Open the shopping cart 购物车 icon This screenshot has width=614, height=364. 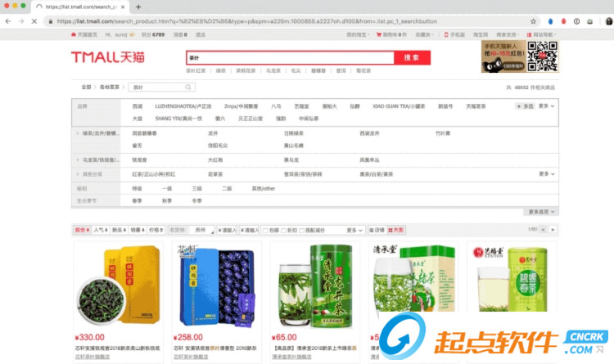(379, 34)
